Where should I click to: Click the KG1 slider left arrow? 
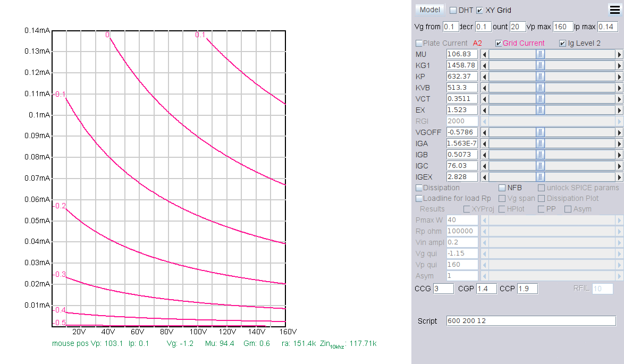(x=484, y=65)
